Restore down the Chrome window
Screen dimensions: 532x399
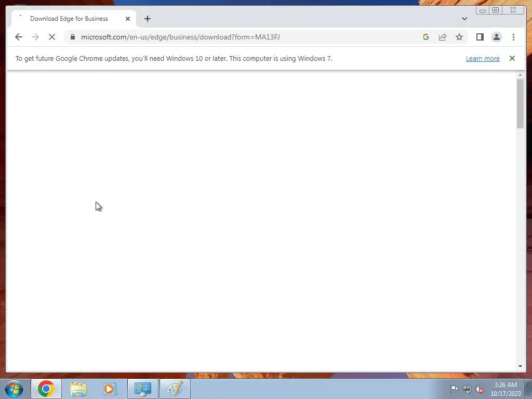pos(496,10)
